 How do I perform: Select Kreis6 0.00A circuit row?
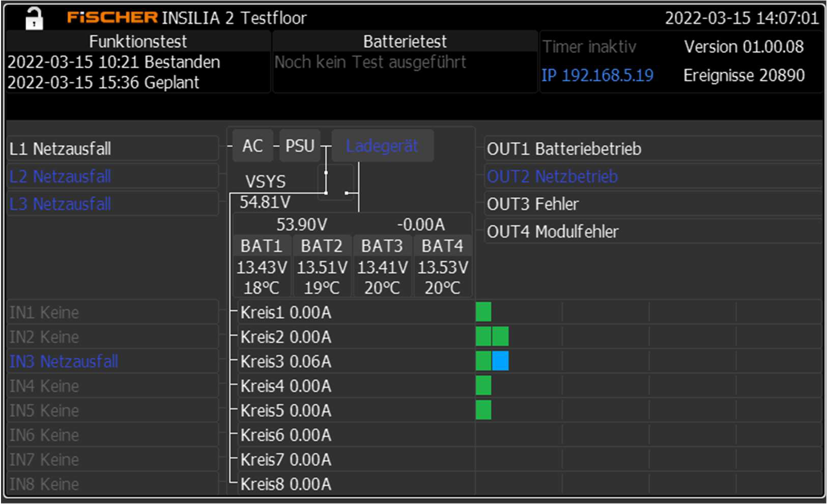click(286, 435)
